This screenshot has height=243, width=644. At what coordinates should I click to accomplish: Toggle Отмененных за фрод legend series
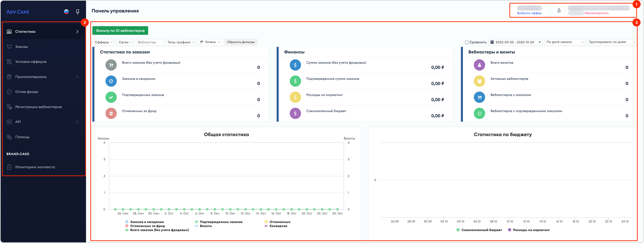145,226
